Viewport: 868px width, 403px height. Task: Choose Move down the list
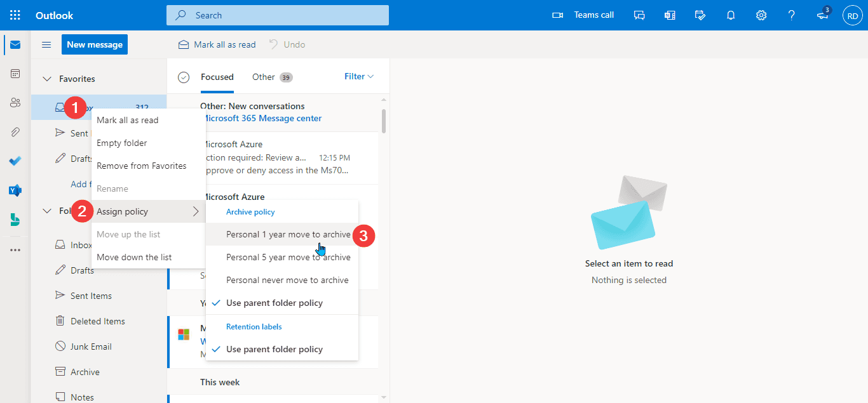point(149,257)
